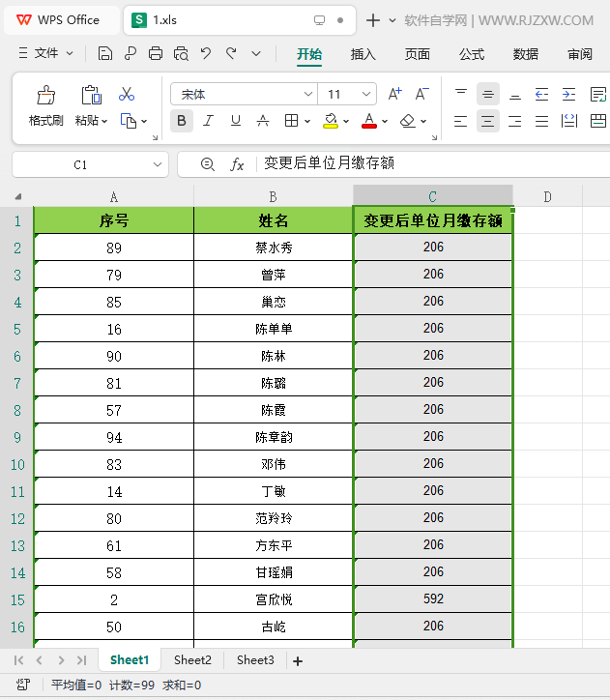The height and width of the screenshot is (700, 610).
Task: Undo the last action
Action: (x=206, y=53)
